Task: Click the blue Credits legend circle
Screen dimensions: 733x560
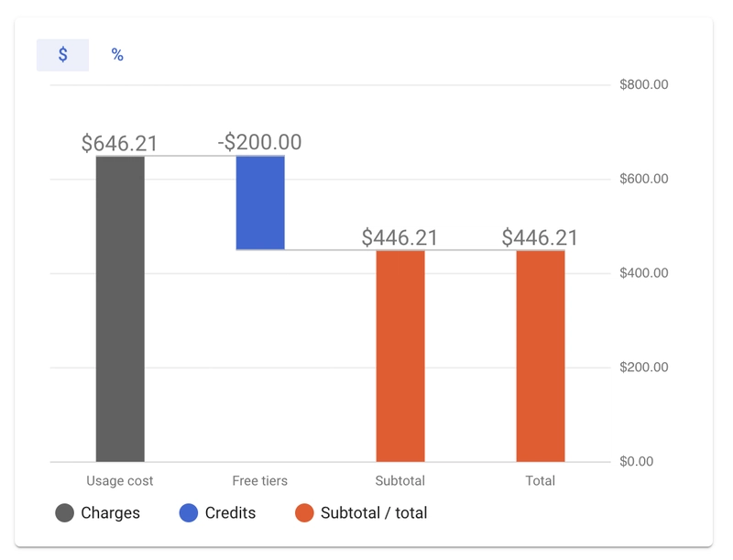Action: click(x=189, y=513)
